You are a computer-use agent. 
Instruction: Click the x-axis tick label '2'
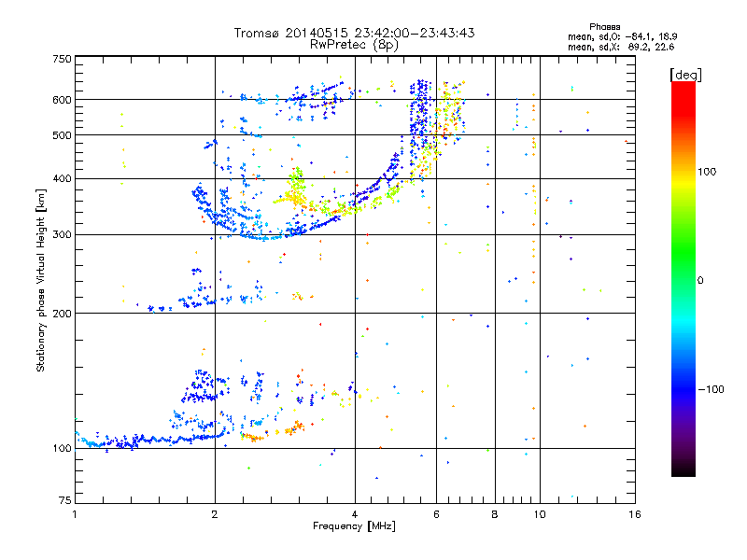coord(215,514)
